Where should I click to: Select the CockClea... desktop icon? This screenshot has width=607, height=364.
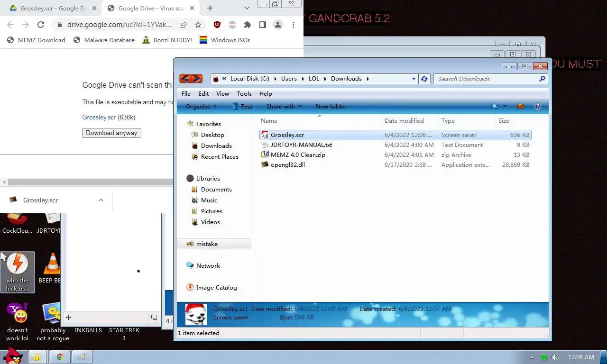(17, 223)
